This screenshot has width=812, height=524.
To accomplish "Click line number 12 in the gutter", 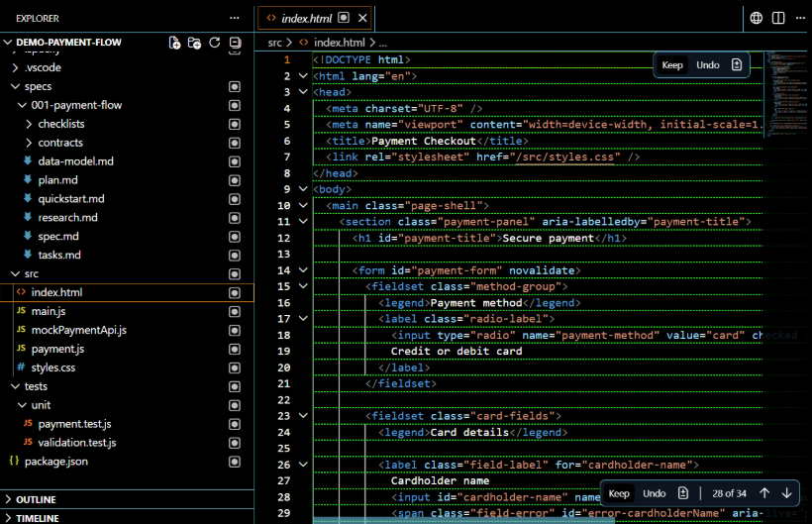I will pyautogui.click(x=284, y=238).
